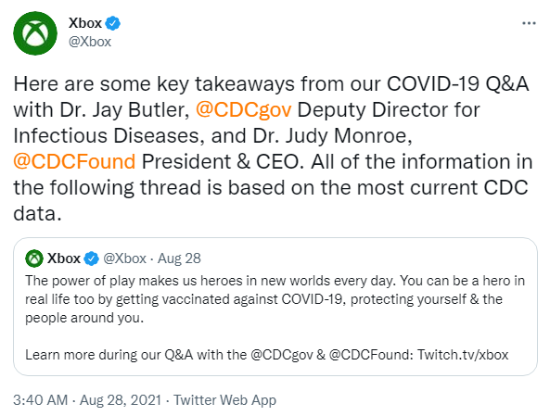This screenshot has width=550, height=416.
Task: Click the Twitter Web App source label
Action: tap(225, 400)
